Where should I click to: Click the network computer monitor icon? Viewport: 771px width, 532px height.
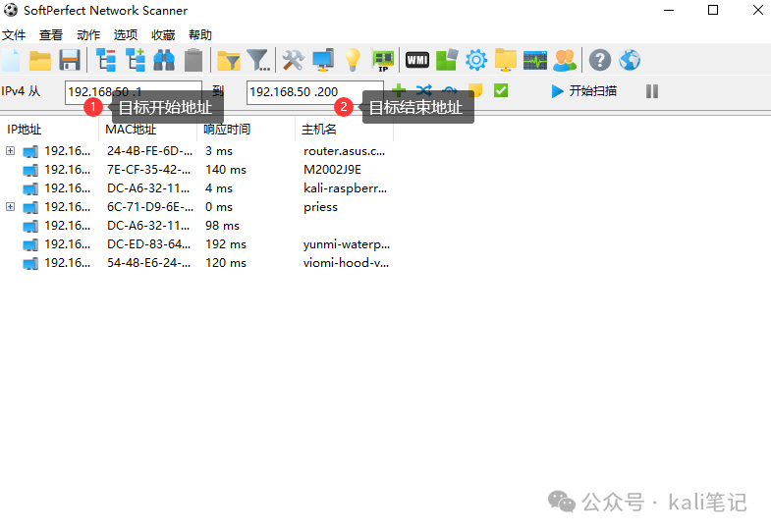pyautogui.click(x=323, y=60)
